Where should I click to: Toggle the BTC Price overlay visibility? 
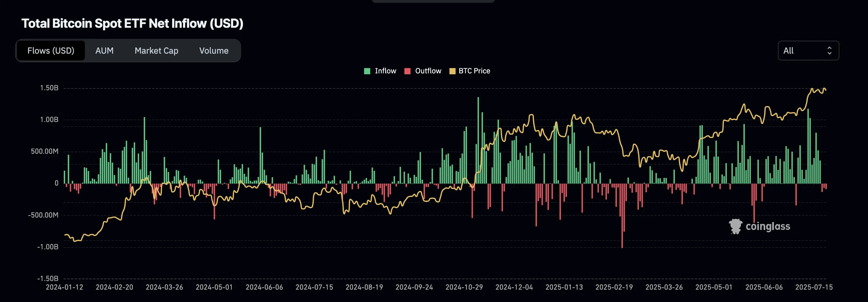(x=470, y=71)
